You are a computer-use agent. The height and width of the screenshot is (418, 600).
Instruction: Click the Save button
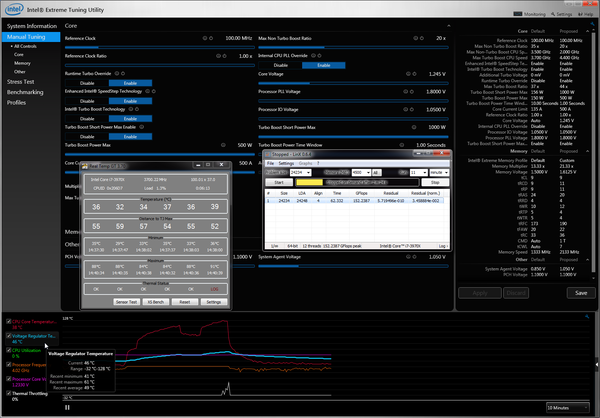tap(581, 293)
